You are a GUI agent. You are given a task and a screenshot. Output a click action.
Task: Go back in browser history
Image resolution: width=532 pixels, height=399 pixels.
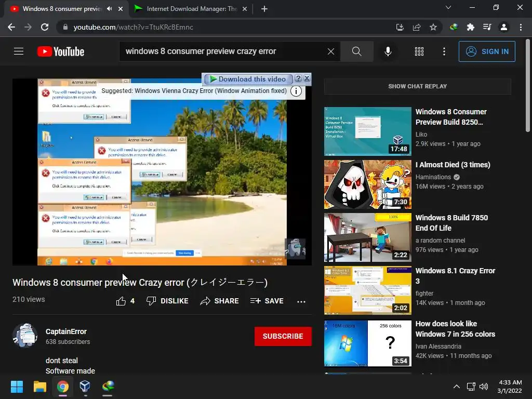pos(11,27)
